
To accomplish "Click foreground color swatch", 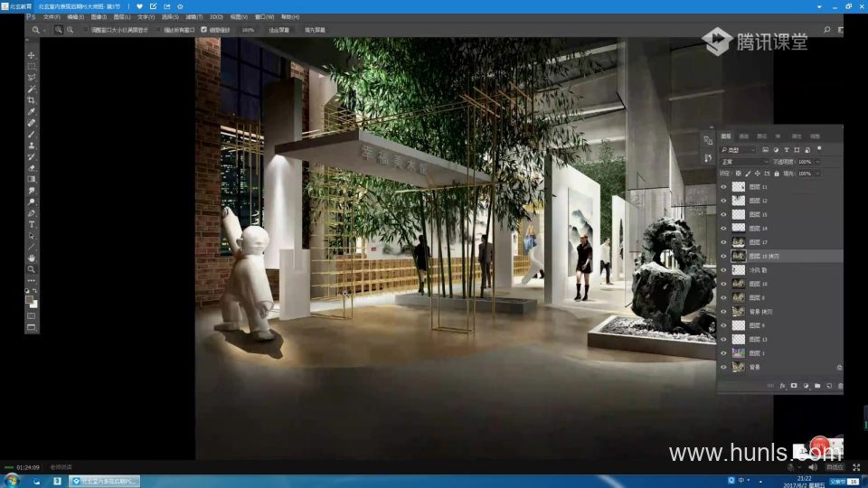I will pos(29,299).
